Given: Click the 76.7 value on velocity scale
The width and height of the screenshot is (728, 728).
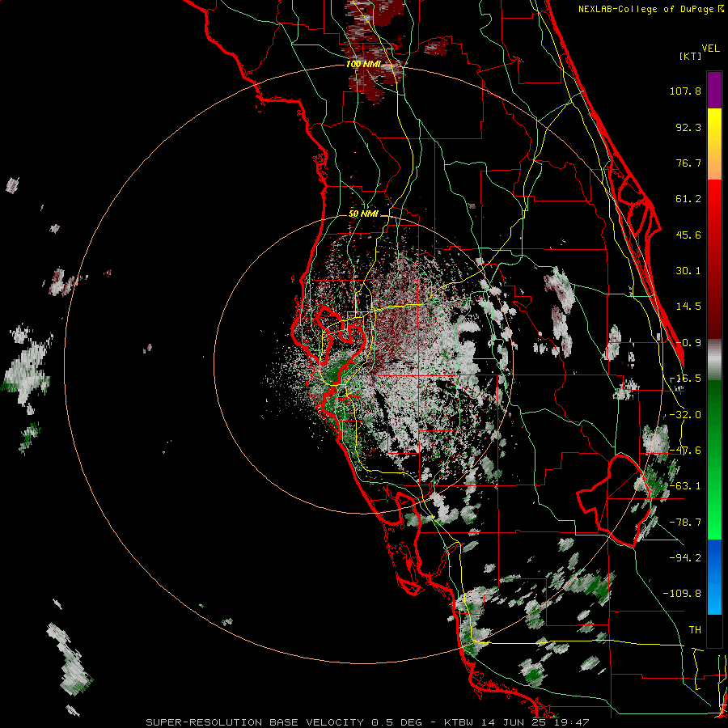Looking at the screenshot, I should [x=688, y=163].
